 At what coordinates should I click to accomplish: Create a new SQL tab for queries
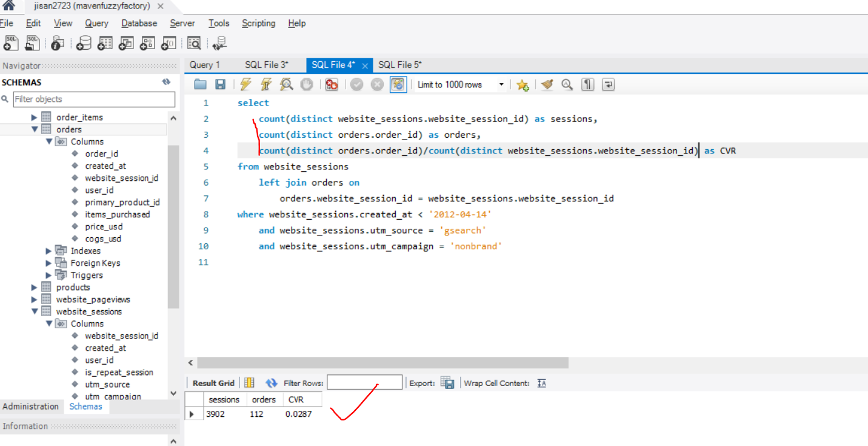(11, 43)
